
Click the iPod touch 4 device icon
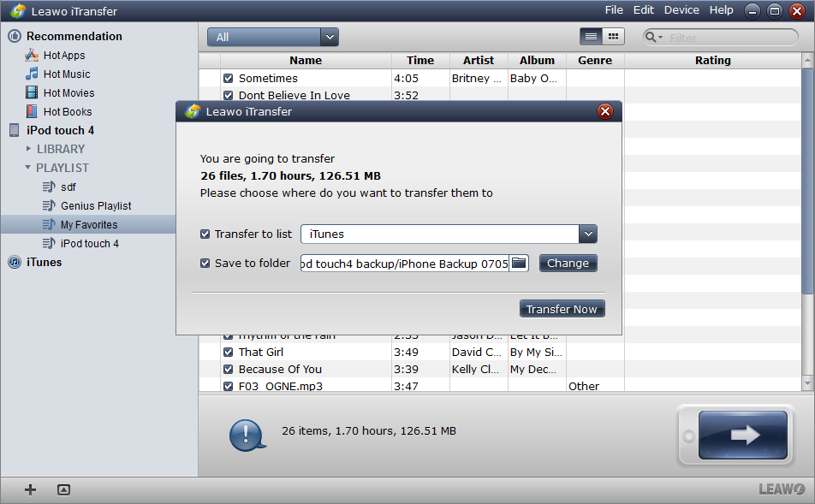pos(15,130)
